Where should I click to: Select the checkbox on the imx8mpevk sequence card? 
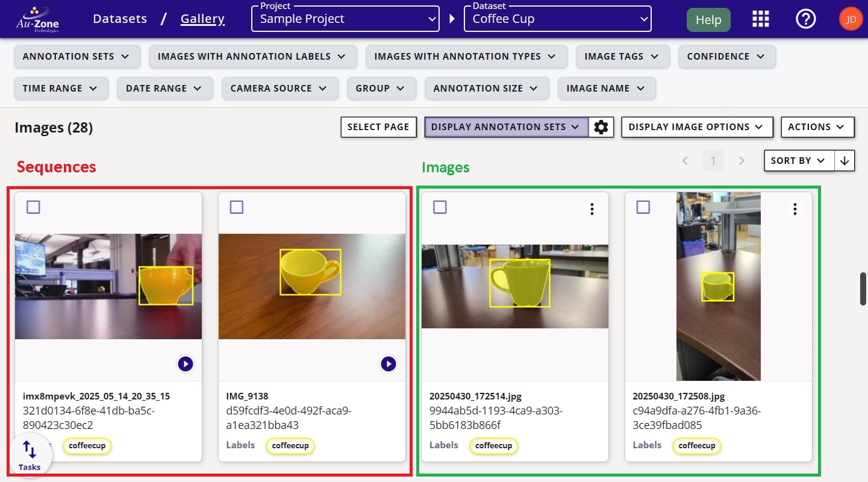33,207
